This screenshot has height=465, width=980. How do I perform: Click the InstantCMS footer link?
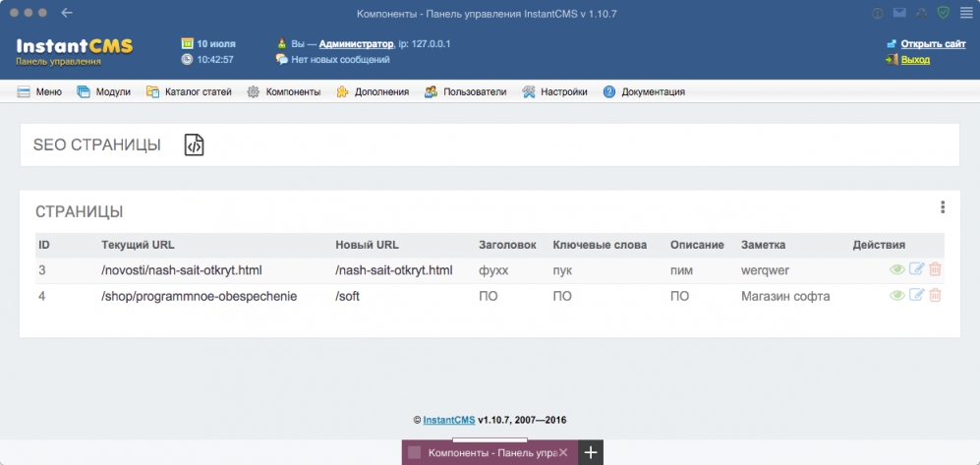click(449, 420)
